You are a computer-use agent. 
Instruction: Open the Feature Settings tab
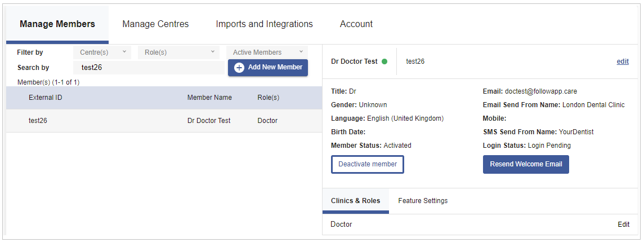423,201
